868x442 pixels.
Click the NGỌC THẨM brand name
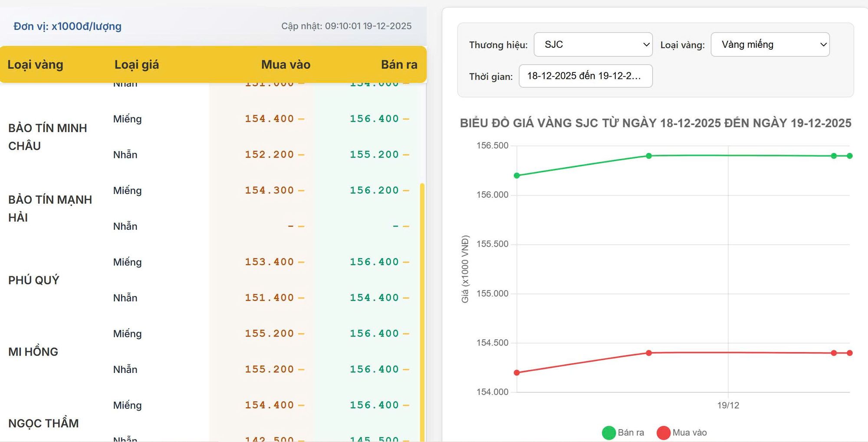[43, 423]
